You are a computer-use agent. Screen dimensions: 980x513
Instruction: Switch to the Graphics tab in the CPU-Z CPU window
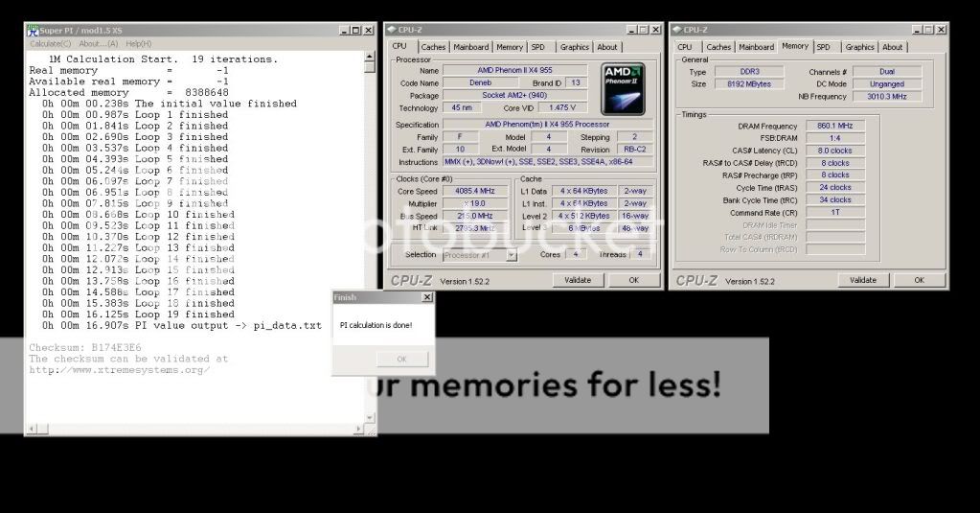(574, 47)
